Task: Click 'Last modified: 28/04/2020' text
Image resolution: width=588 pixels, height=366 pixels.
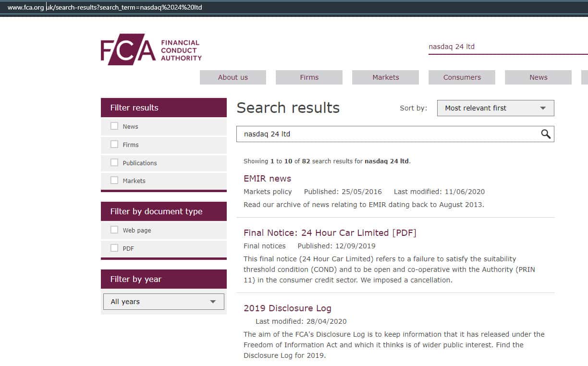Action: click(x=301, y=321)
